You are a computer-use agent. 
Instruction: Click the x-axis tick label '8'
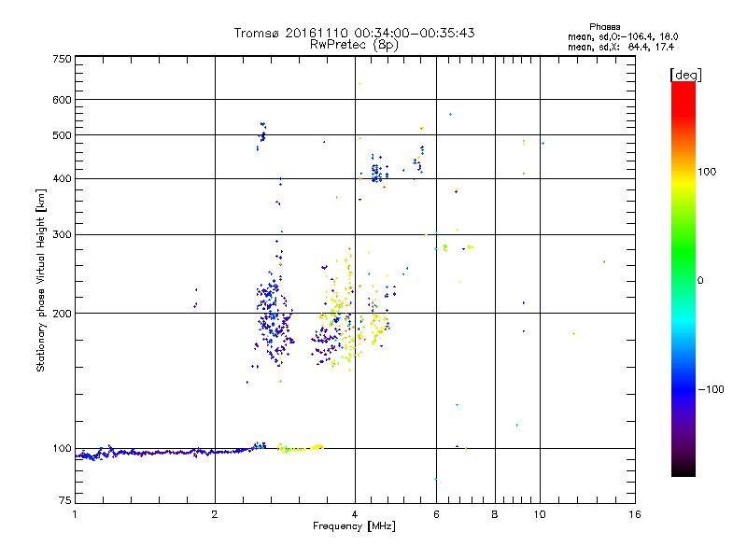click(x=495, y=513)
